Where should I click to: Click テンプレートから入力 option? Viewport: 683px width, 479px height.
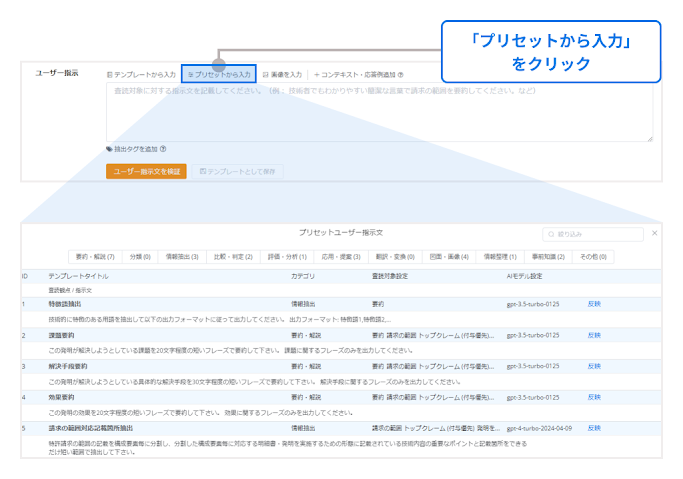coord(141,74)
